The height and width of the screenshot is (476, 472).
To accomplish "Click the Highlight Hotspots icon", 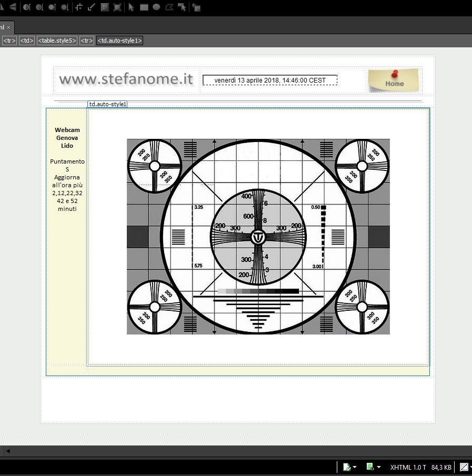I will point(182,7).
